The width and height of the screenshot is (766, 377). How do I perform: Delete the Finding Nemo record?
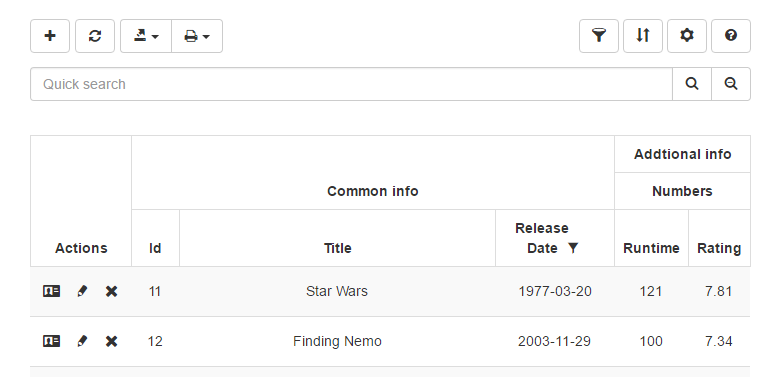point(111,341)
